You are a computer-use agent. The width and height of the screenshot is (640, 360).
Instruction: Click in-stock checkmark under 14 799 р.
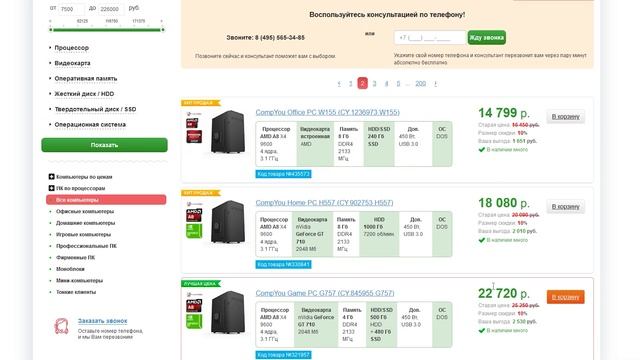click(482, 150)
